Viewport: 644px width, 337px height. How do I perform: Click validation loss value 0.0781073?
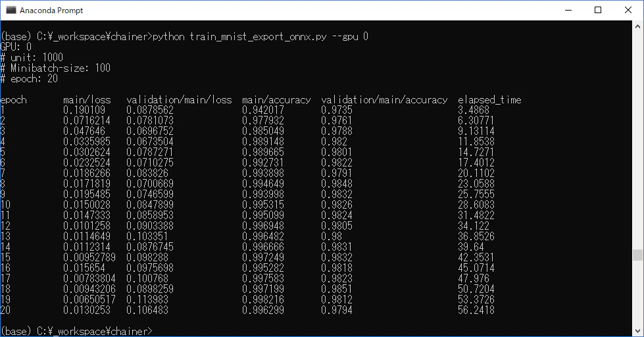150,121
